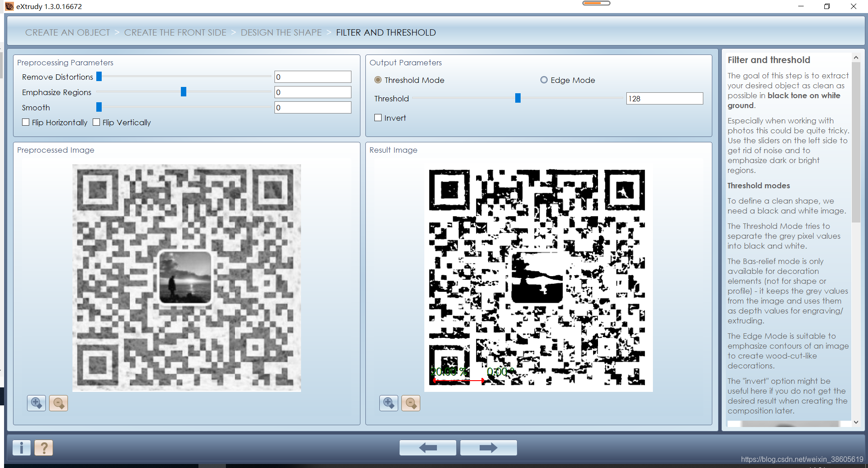
Task: Click the 'Threshold modes' help subheading
Action: tap(759, 186)
